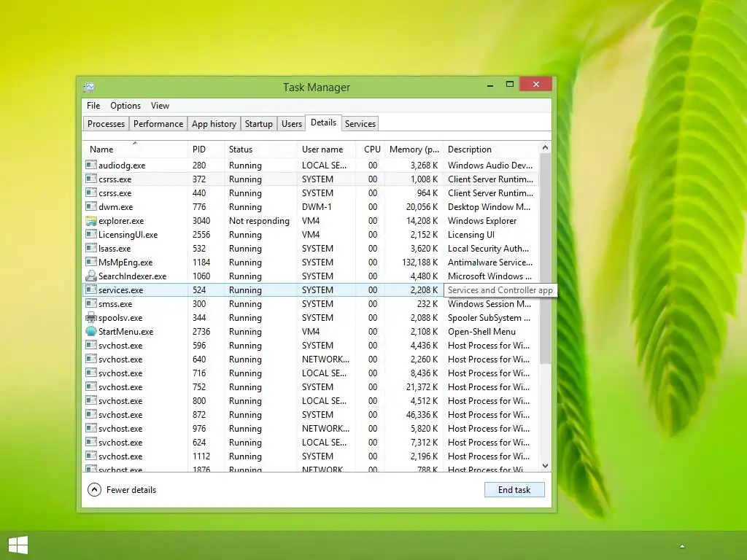
Task: Select svchost.exe row with PID 976
Action: (x=311, y=428)
